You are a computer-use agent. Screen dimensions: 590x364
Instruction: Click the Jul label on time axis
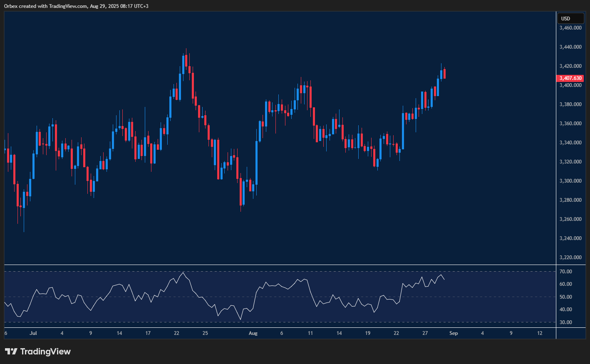click(x=33, y=333)
